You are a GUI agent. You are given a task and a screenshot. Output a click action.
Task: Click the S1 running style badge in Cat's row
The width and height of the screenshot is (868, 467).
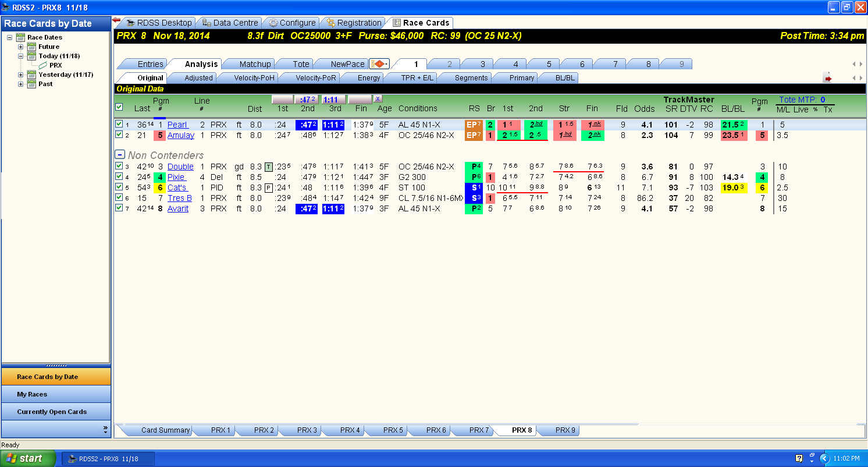point(474,187)
